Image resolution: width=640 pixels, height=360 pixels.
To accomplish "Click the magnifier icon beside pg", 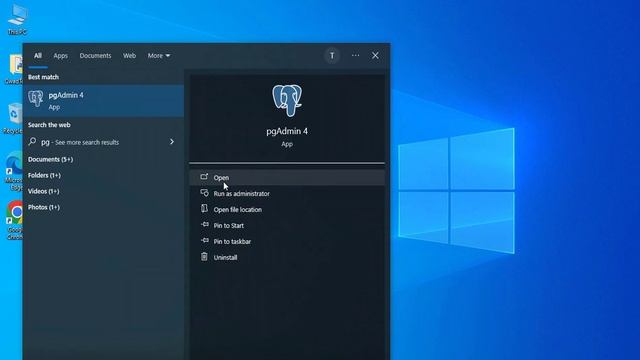I will click(x=32, y=142).
